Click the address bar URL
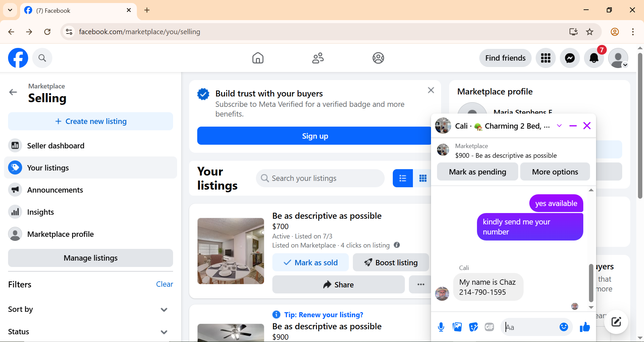Screen dimensions: 644x342 (x=140, y=32)
